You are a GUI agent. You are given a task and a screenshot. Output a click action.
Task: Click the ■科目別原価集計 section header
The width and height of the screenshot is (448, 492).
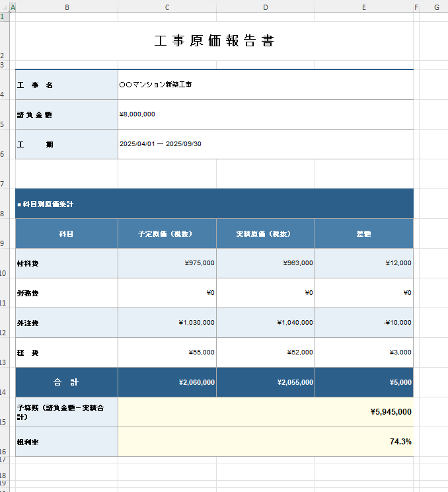pyautogui.click(x=214, y=204)
